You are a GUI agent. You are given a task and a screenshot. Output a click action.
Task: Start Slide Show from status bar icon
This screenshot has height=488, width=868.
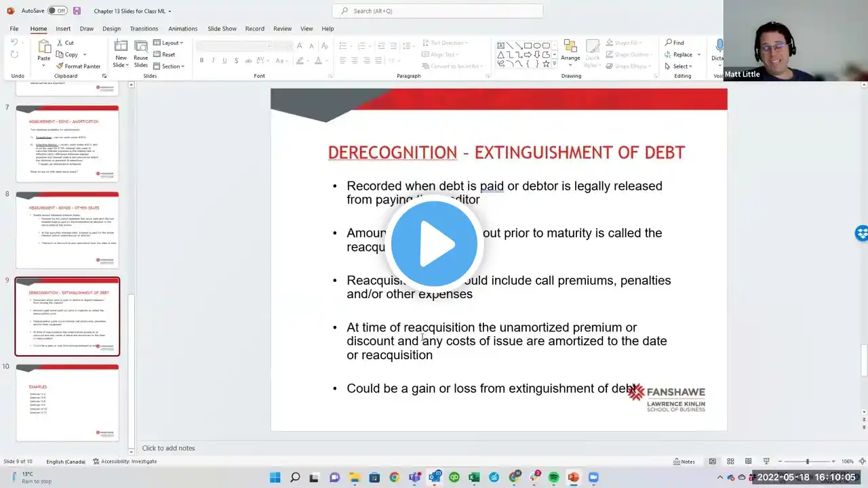766,462
